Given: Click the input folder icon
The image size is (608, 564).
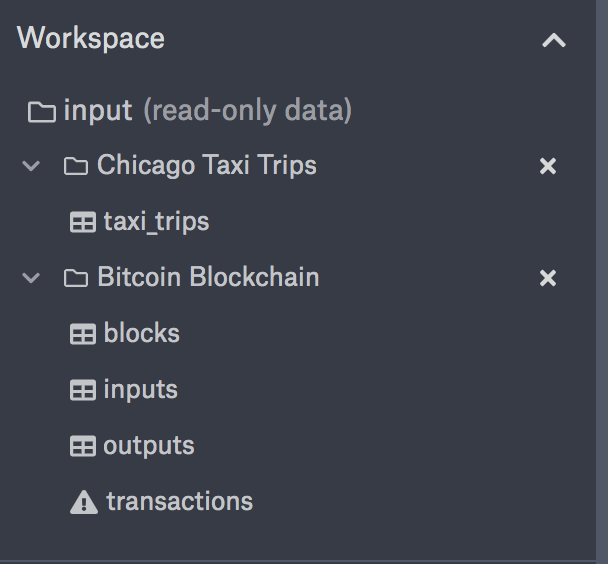Looking at the screenshot, I should click(x=41, y=112).
